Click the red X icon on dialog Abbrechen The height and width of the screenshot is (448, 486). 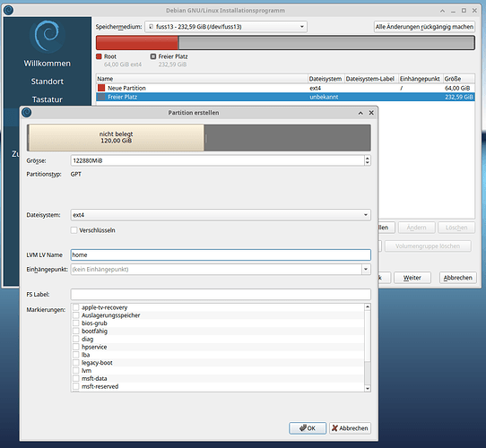334,428
